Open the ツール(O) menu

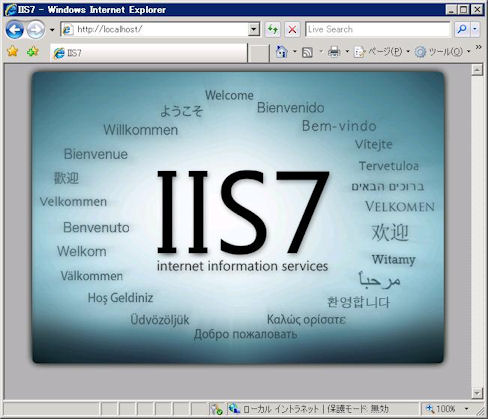442,52
